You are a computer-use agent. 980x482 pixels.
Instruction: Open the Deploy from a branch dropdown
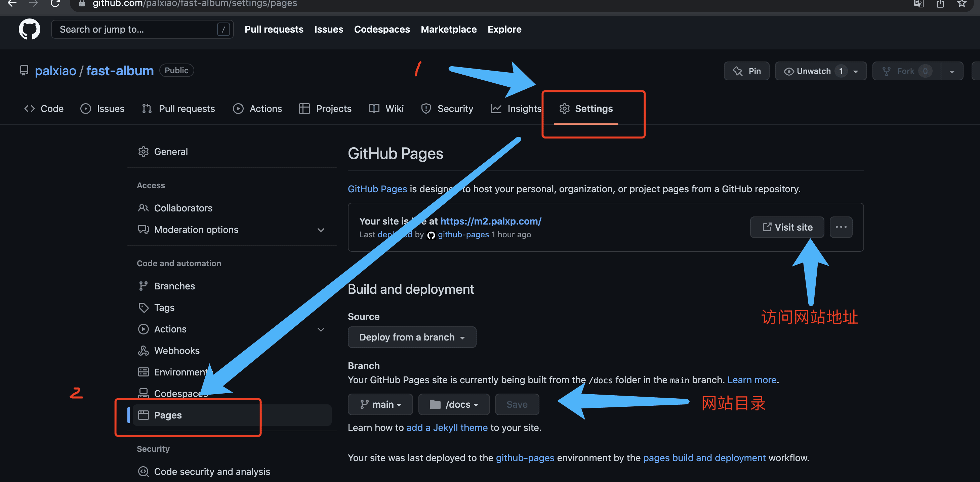click(412, 337)
